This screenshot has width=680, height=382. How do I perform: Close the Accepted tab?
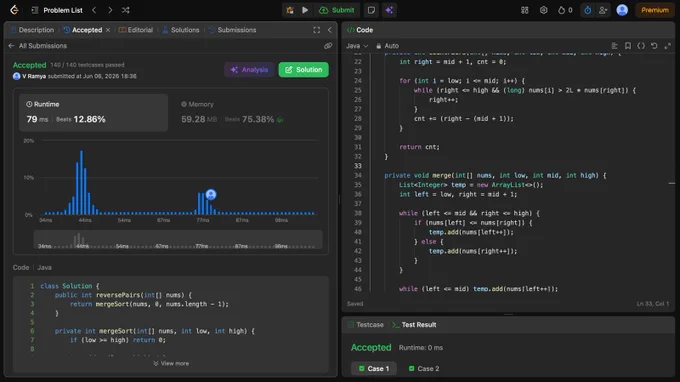point(108,30)
